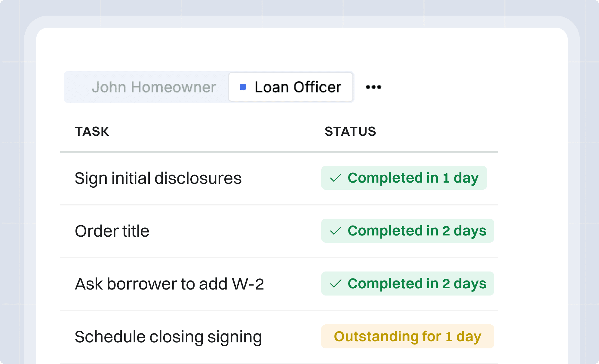This screenshot has height=364, width=599.
Task: Select the Ask borrower to add W-2 task
Action: point(170,284)
